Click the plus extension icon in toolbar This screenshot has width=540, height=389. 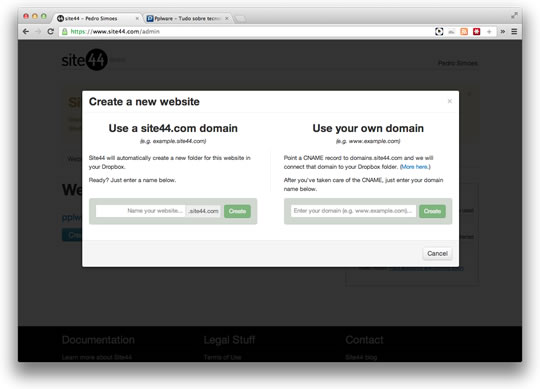point(489,31)
